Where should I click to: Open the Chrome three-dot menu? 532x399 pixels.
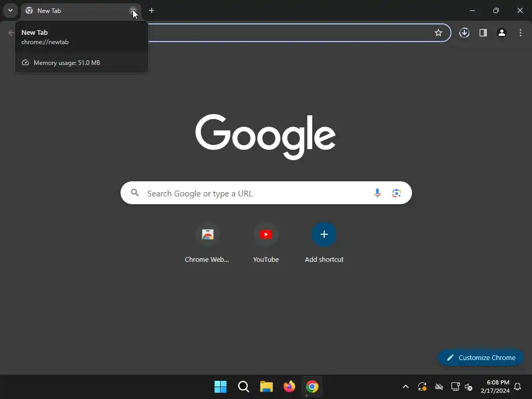click(521, 33)
